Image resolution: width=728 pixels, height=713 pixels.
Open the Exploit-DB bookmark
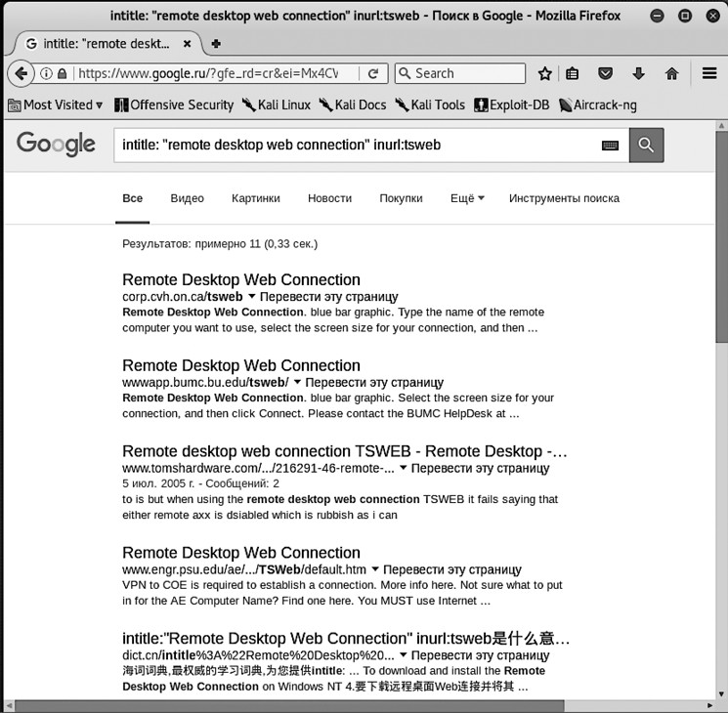click(512, 105)
